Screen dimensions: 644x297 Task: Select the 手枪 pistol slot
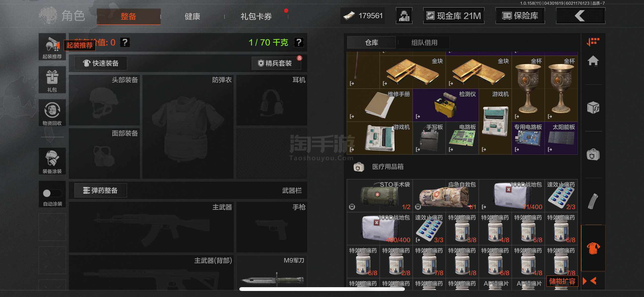[x=272, y=227]
